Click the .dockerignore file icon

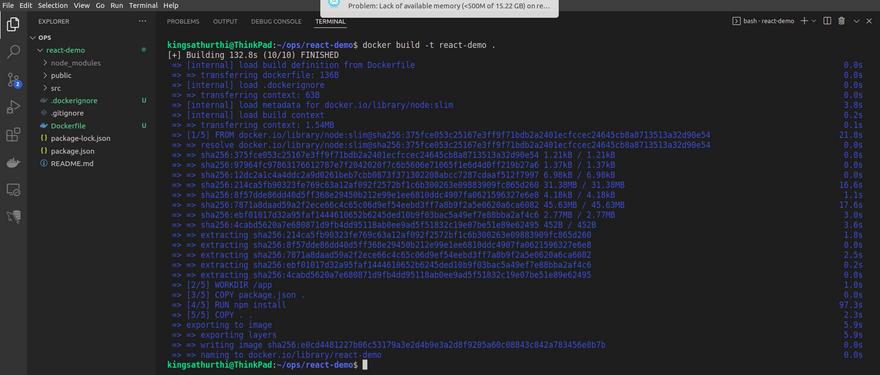(44, 101)
